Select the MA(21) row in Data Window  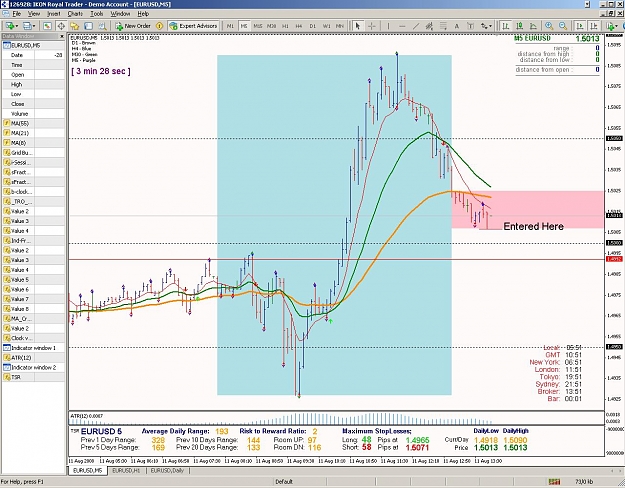(33, 133)
